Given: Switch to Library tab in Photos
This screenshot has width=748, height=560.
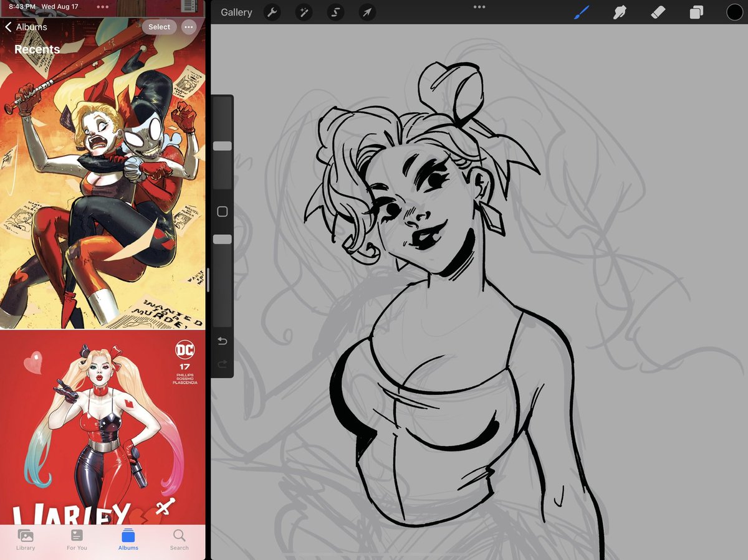Looking at the screenshot, I should [x=26, y=539].
